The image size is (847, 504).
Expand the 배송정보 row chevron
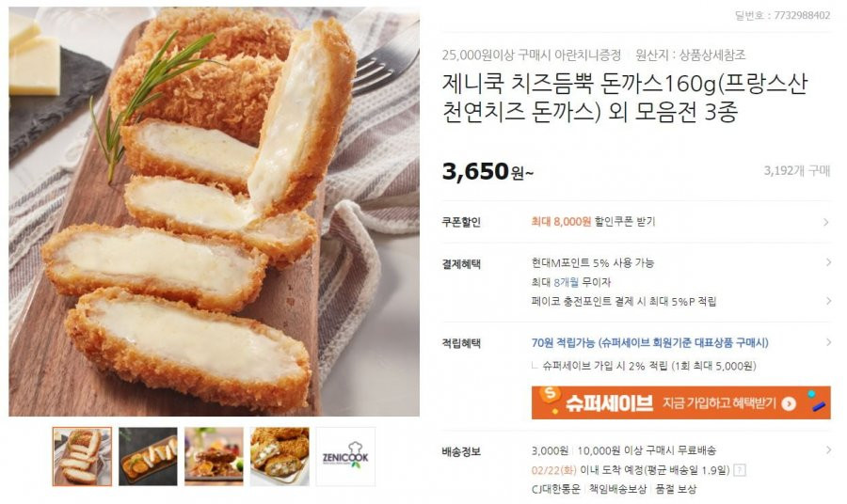tap(828, 450)
